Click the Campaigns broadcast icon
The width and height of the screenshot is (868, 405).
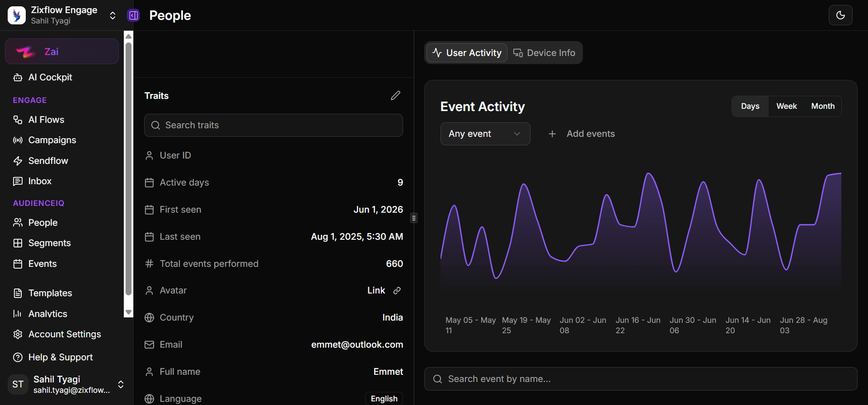[x=18, y=140]
